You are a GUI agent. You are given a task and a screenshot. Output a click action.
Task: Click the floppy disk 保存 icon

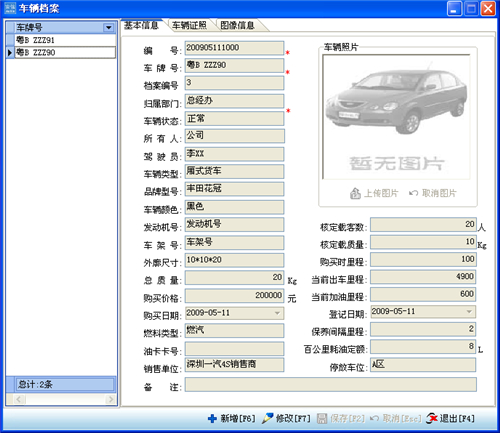[322, 419]
